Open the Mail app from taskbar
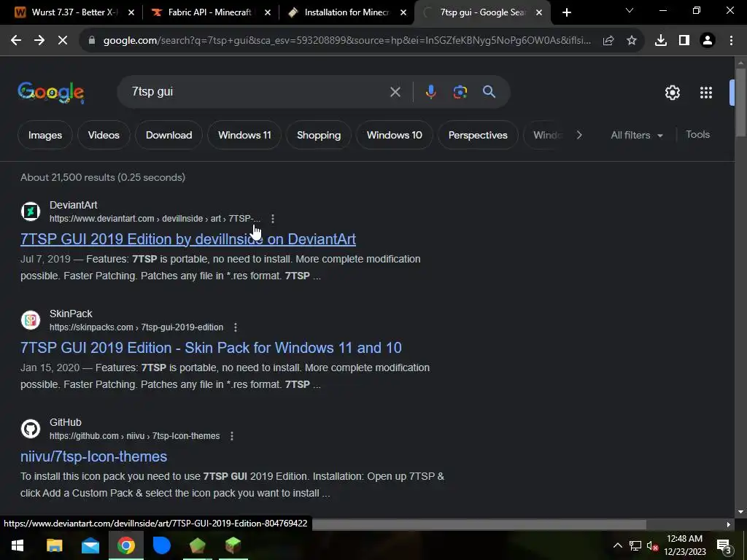Viewport: 747px width, 560px height. 90,545
